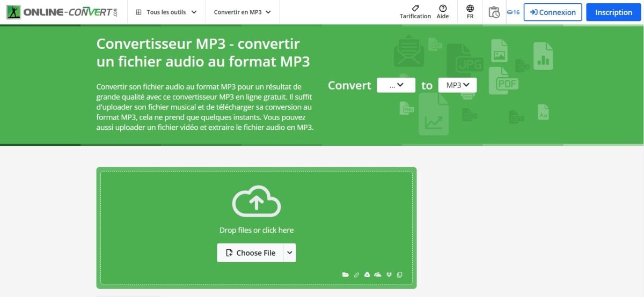Click the Connexion button

tap(553, 12)
